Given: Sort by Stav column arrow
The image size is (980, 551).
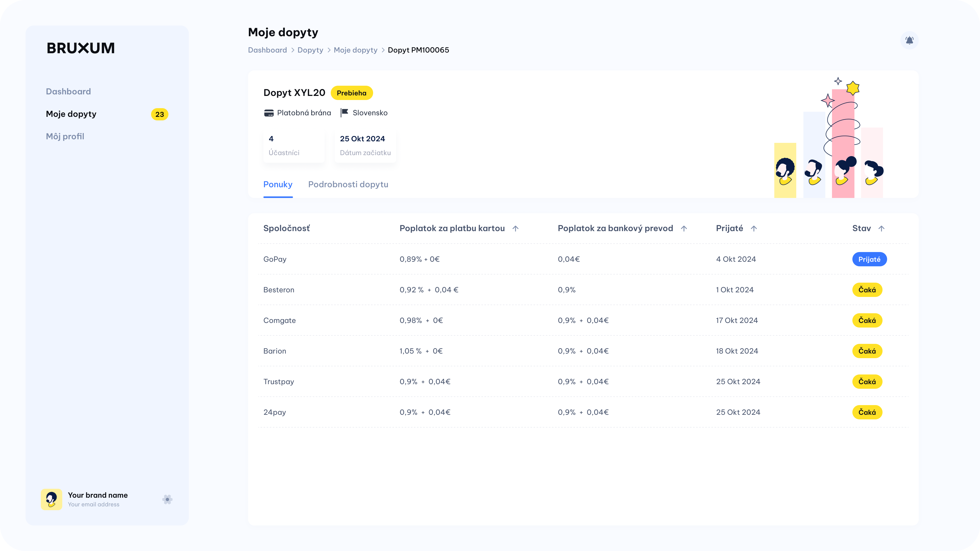Looking at the screenshot, I should point(881,229).
